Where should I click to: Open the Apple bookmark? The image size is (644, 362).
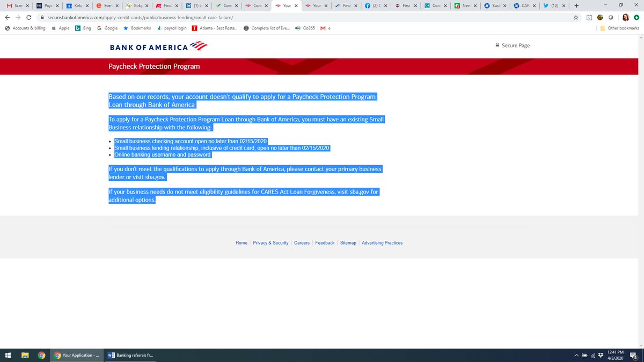point(61,28)
